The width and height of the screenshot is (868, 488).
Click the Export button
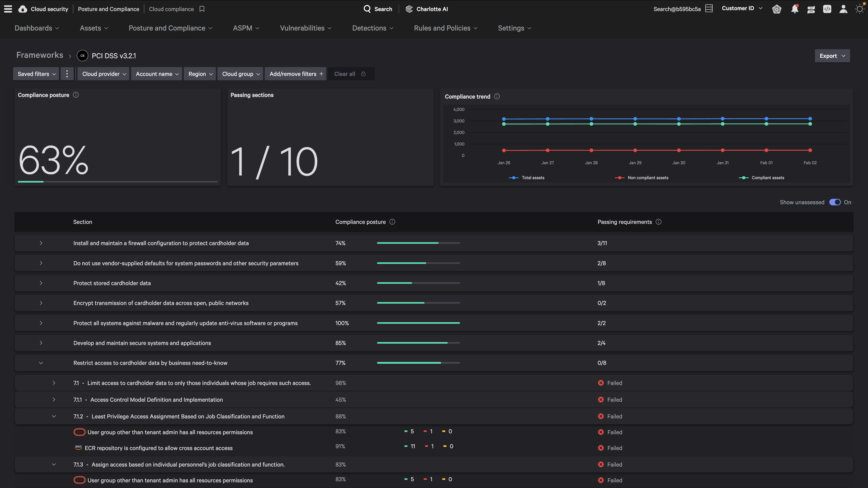click(832, 56)
